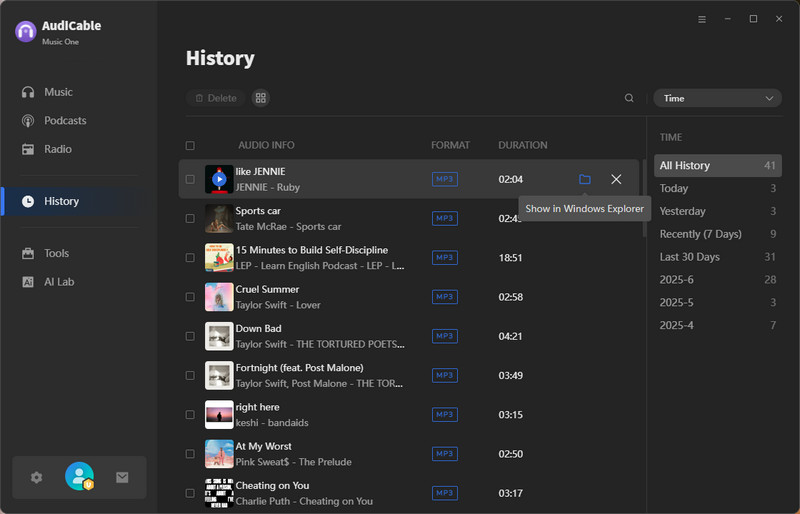Go to AI Lab in sidebar
Screen dimensions: 800x514
pos(59,282)
